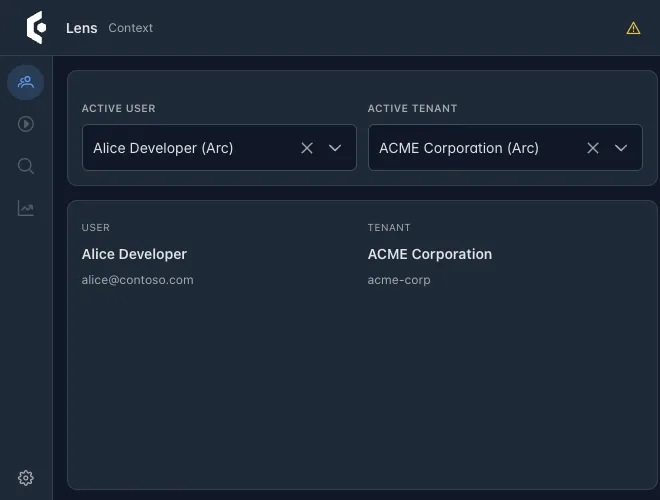Screen dimensions: 660x500
Task: Click the alice@contoso.com email text
Action: point(138,280)
